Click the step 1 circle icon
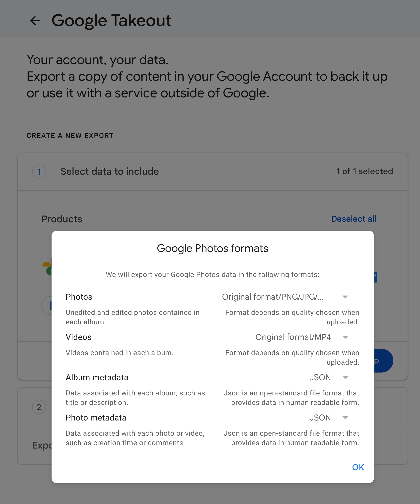This screenshot has height=504, width=420. (x=39, y=172)
